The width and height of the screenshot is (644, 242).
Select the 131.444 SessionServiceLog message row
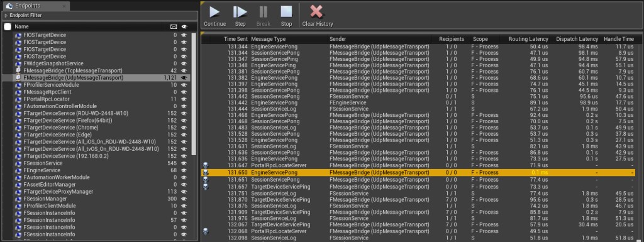click(418, 109)
